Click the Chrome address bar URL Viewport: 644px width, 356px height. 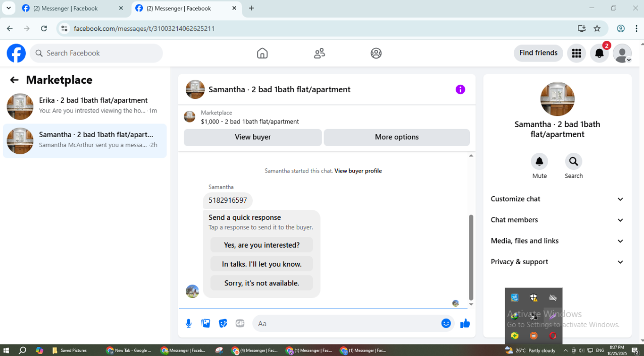(x=144, y=29)
